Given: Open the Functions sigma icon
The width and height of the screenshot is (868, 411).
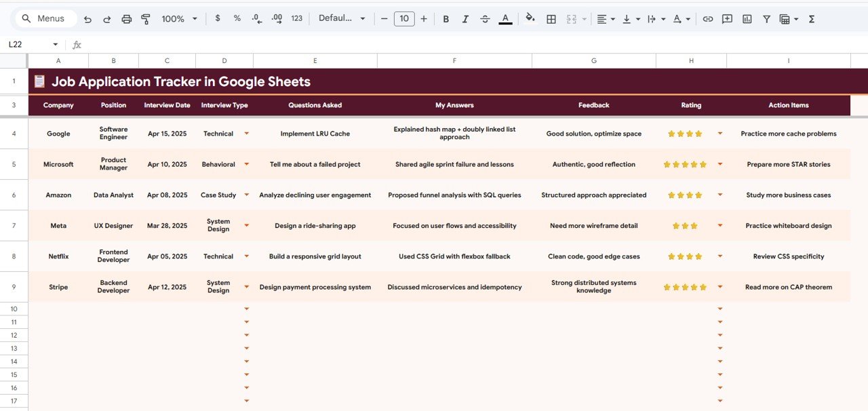Looking at the screenshot, I should (x=812, y=19).
